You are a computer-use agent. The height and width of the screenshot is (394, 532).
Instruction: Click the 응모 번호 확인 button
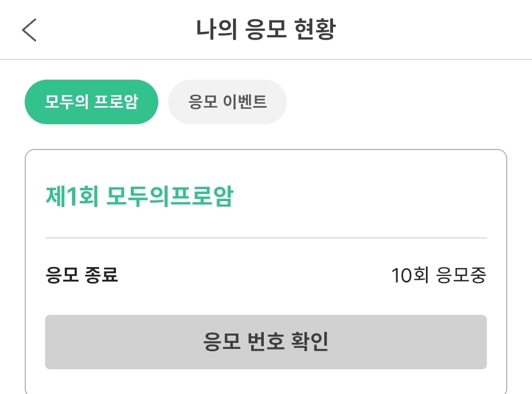[x=265, y=342]
